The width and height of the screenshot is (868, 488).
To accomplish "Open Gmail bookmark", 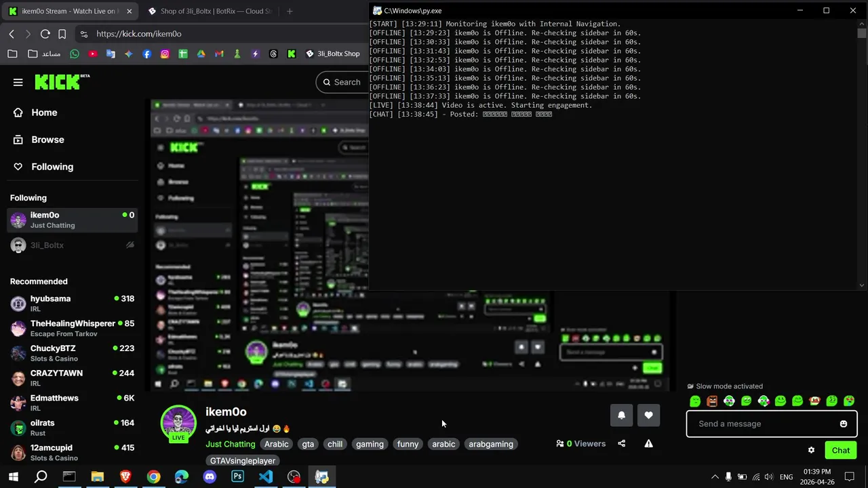I will 219,54.
